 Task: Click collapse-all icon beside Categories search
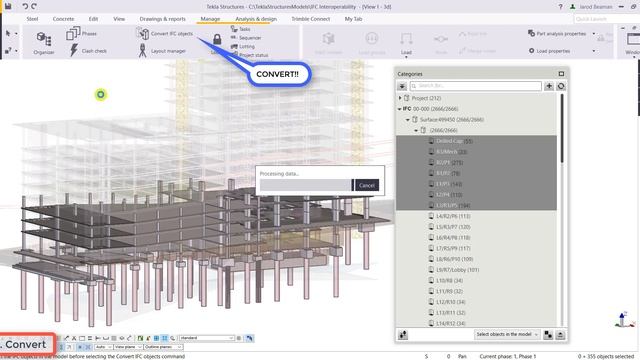pos(402,86)
